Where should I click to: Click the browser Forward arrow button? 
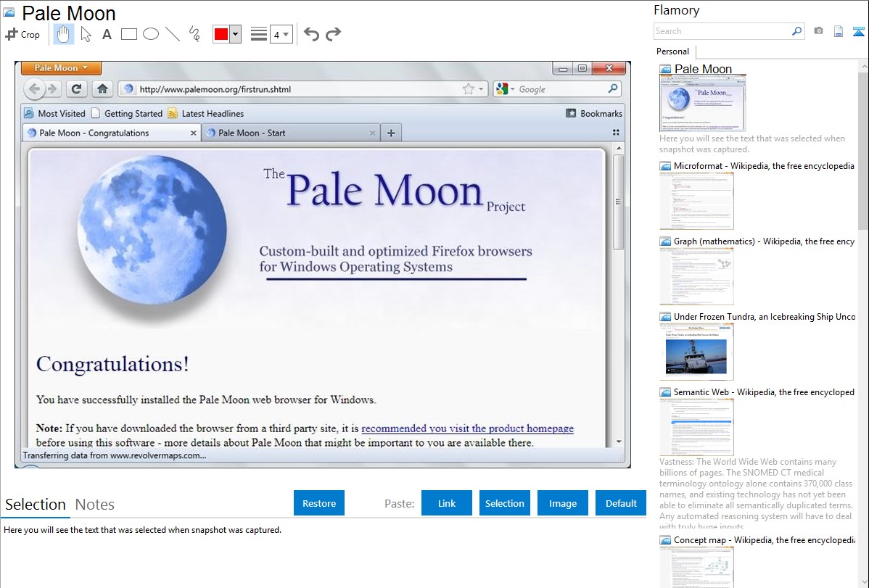[53, 88]
